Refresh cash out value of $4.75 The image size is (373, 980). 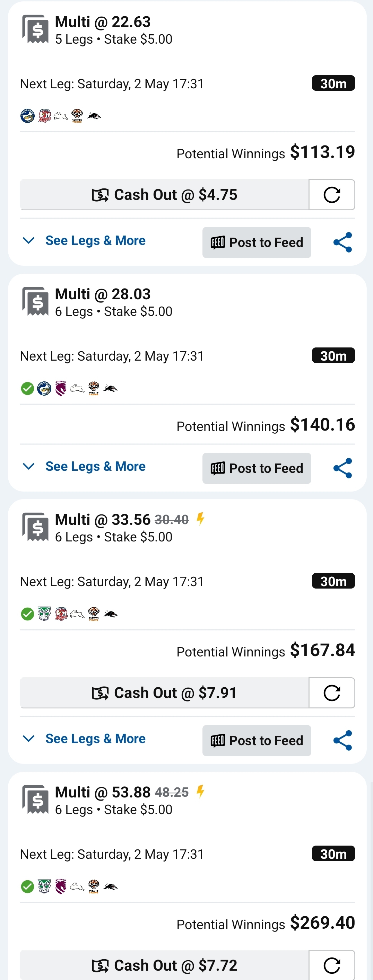tap(332, 195)
